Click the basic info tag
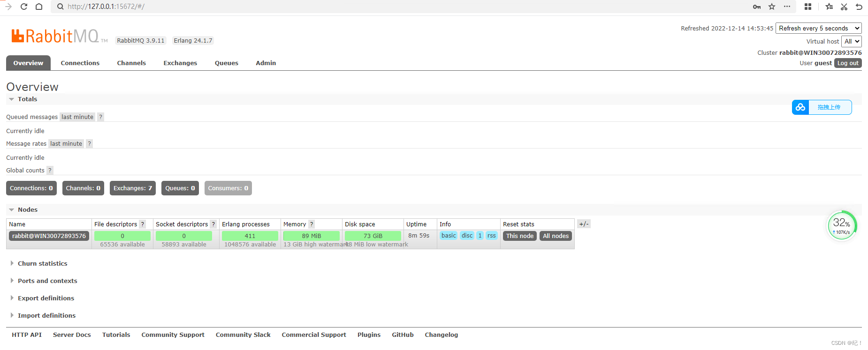Image resolution: width=868 pixels, height=350 pixels. pyautogui.click(x=449, y=236)
